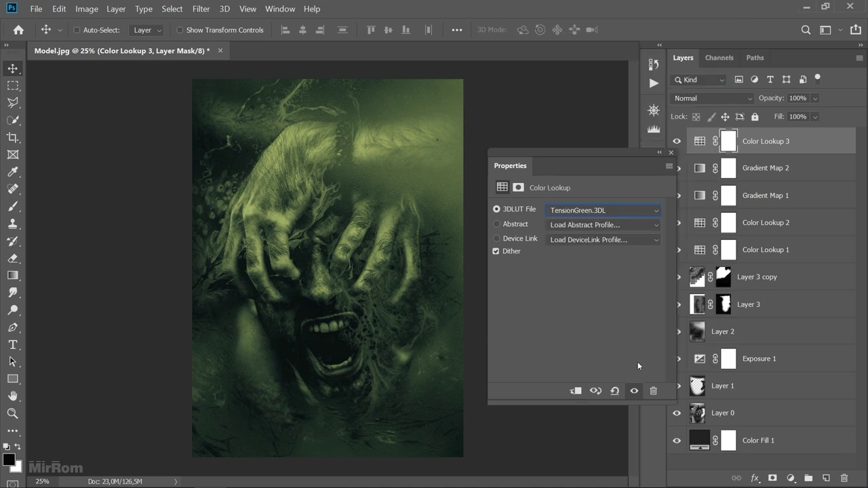Select the Gradient Map 2 layer
The image size is (868, 488).
765,168
